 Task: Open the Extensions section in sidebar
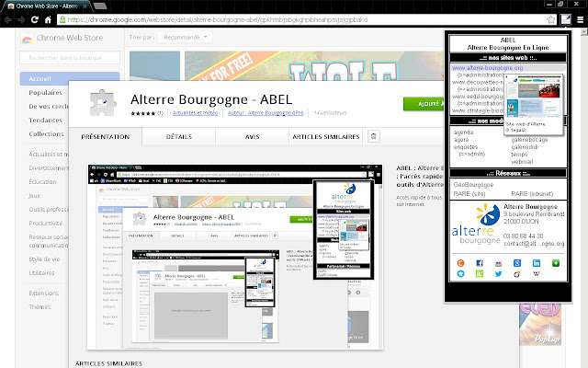44,293
